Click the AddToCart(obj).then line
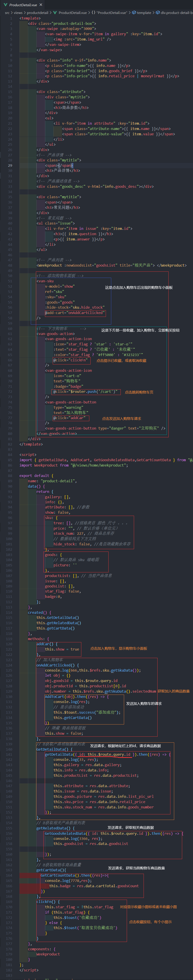The width and height of the screenshot is (193, 980). point(77,696)
